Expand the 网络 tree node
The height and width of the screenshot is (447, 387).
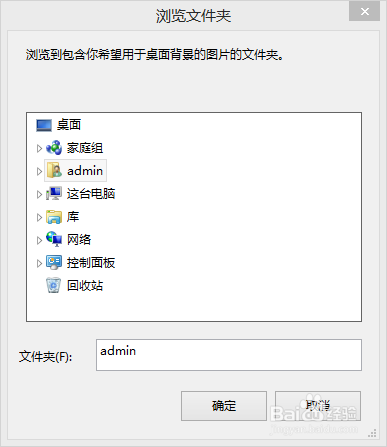click(39, 240)
